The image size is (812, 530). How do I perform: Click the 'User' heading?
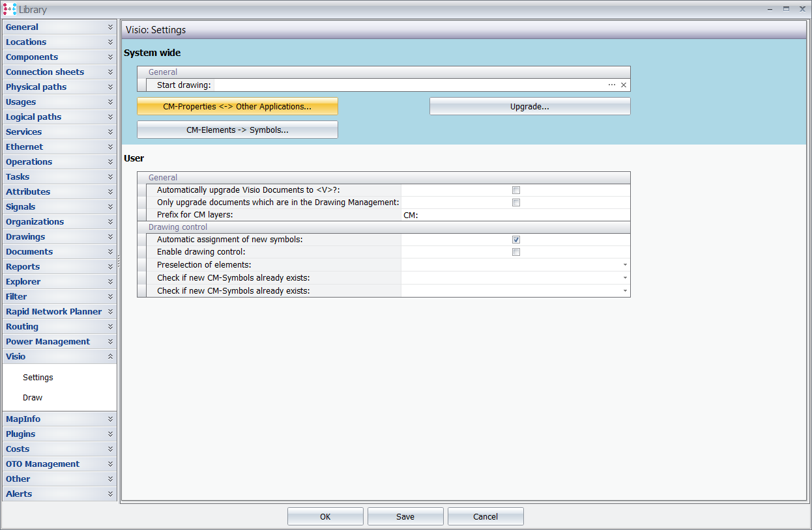point(134,158)
